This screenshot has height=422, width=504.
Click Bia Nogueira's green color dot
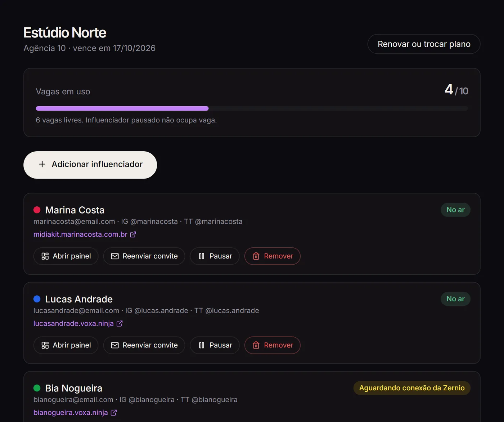(x=37, y=388)
